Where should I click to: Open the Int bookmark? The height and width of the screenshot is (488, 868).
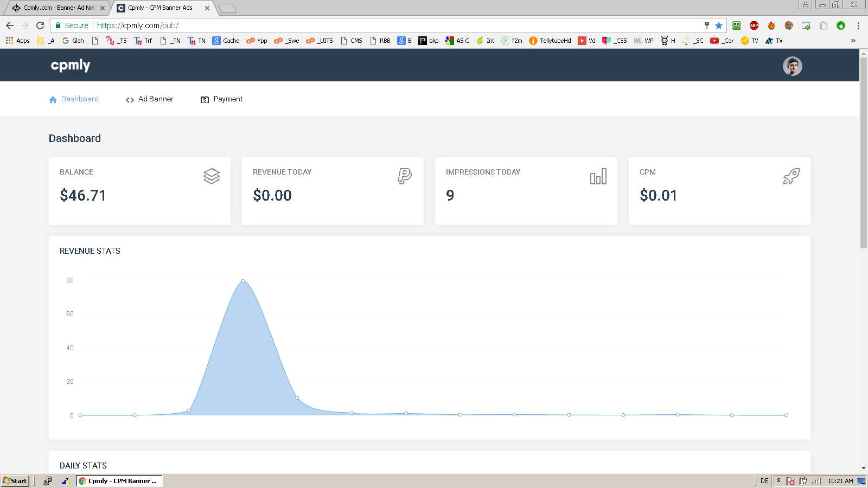click(485, 41)
